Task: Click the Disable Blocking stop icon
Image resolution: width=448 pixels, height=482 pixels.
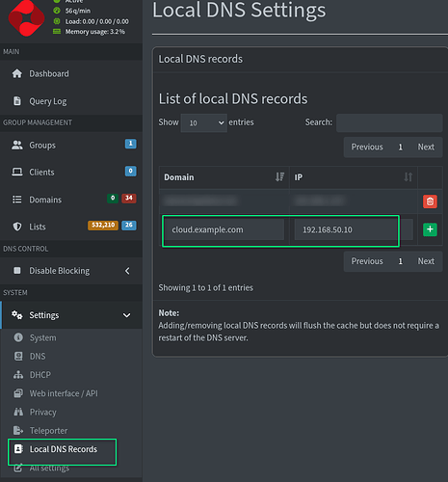Action: pyautogui.click(x=17, y=271)
